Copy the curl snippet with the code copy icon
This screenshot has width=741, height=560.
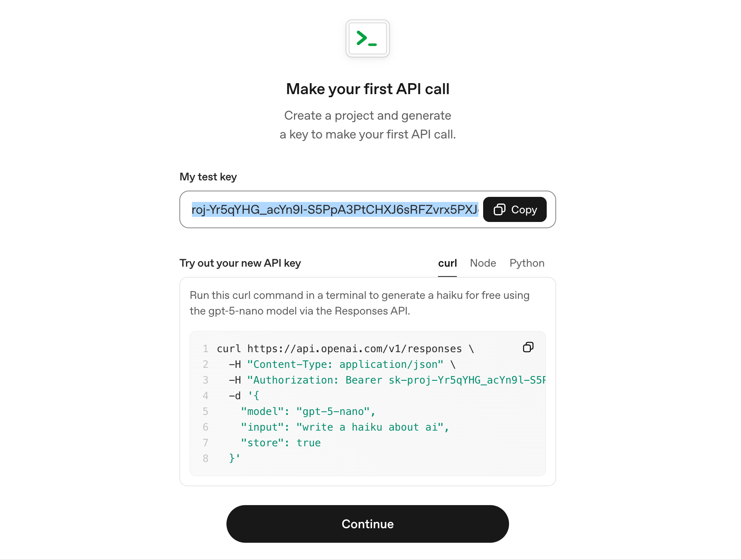528,347
